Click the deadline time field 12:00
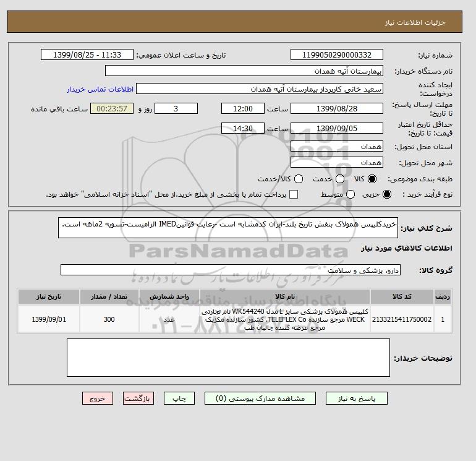The image size is (476, 461). (x=243, y=108)
